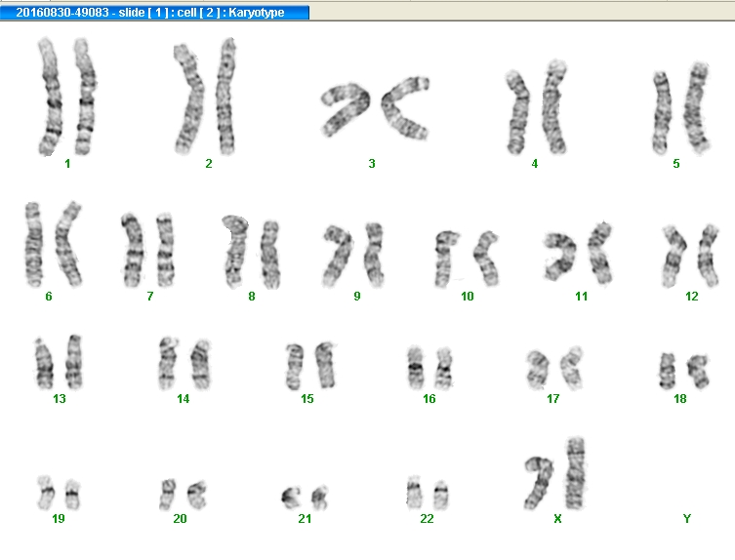Pick the chromosome 5 pair
The width and height of the screenshot is (735, 560).
(679, 109)
